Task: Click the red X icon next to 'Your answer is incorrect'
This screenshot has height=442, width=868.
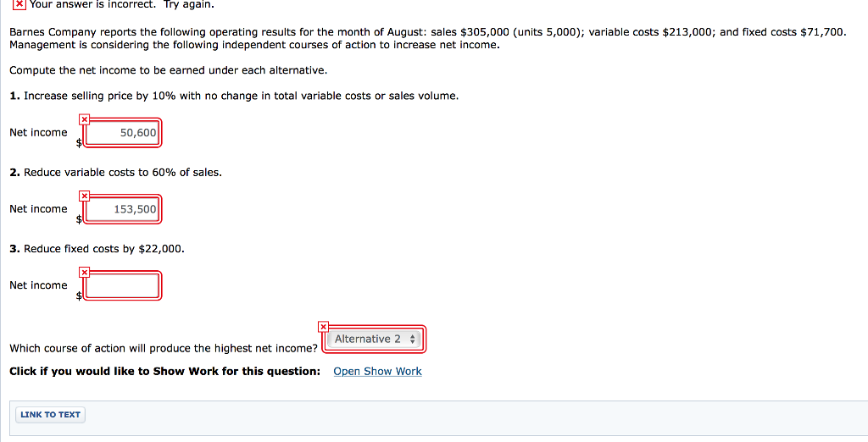Action: (19, 4)
